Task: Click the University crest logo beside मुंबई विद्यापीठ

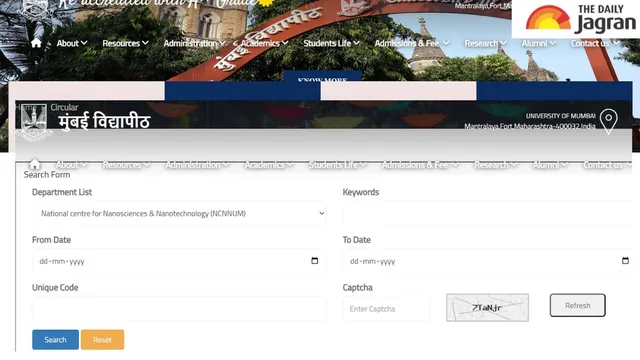Action: [x=34, y=122]
